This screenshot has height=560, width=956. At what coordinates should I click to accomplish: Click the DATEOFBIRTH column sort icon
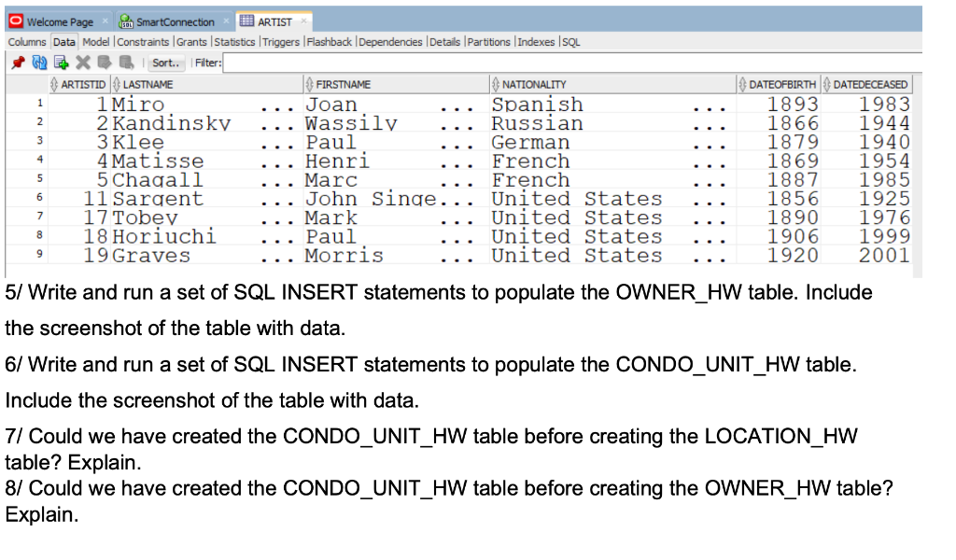(x=742, y=84)
